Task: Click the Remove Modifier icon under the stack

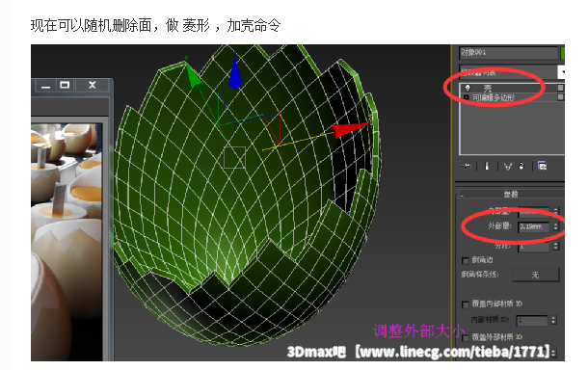Action: point(521,166)
